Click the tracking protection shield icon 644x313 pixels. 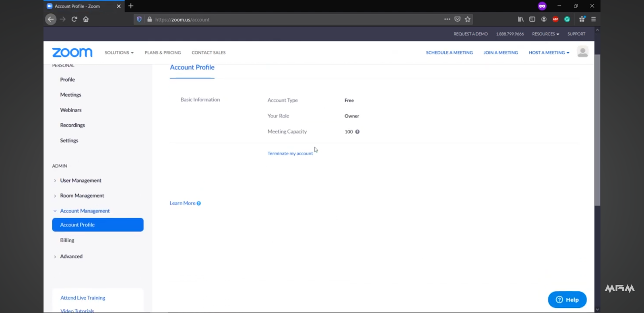tap(139, 19)
